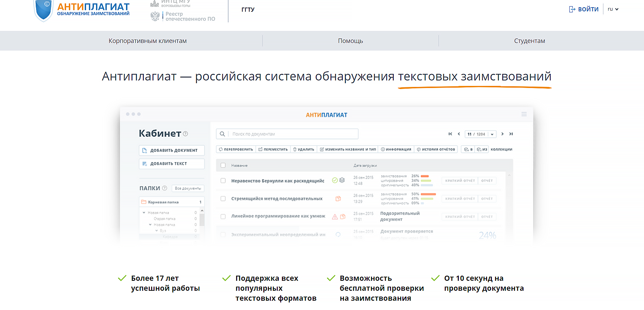Open the help icon beside Кабинет
Viewport: 644px width, 310px height.
[x=186, y=134]
